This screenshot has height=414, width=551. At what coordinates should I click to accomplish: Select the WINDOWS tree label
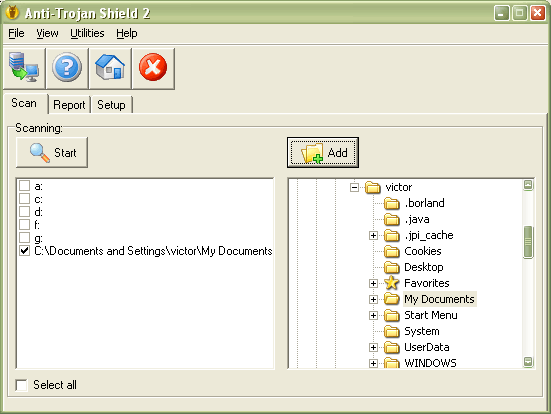(x=430, y=363)
